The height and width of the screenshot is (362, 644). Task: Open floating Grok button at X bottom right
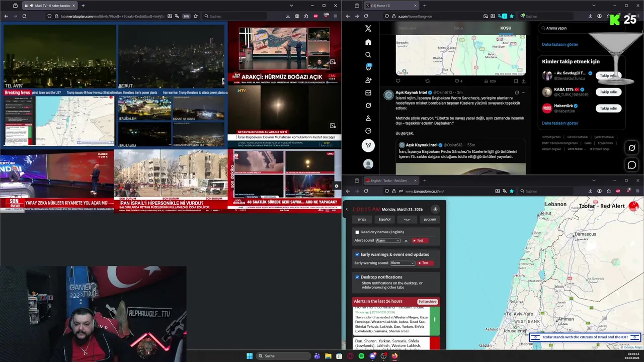pos(632,148)
